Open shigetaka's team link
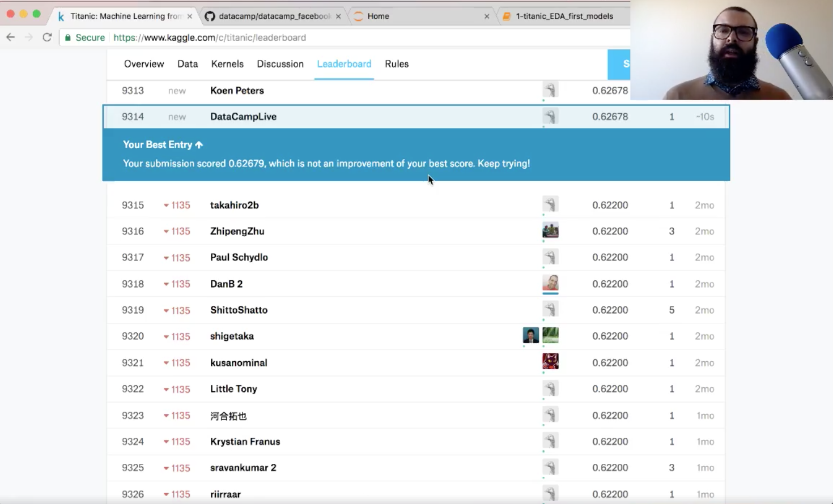Viewport: 833px width, 504px height. (x=232, y=336)
